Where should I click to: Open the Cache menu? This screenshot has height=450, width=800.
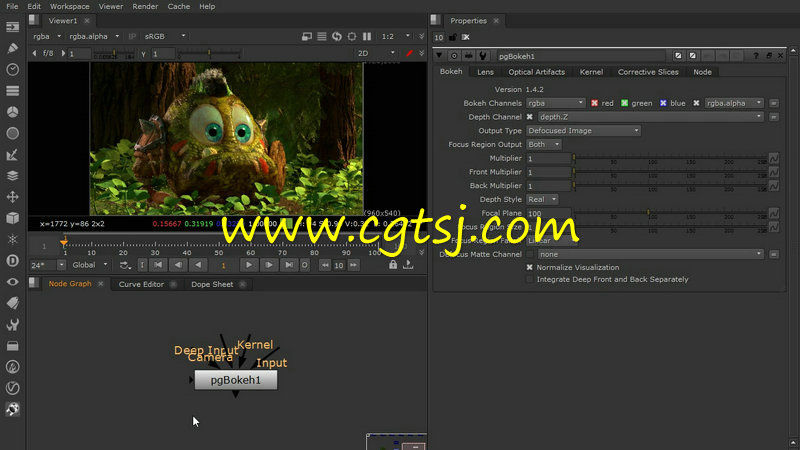click(x=179, y=6)
